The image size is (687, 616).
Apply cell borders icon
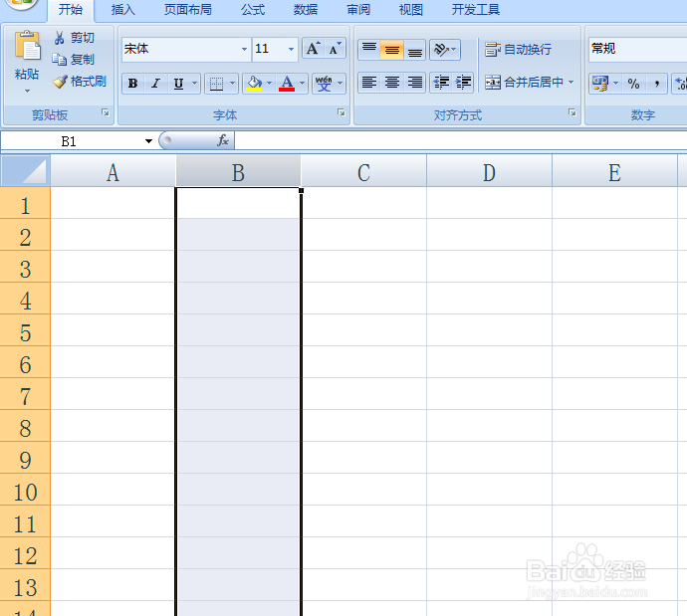(216, 84)
